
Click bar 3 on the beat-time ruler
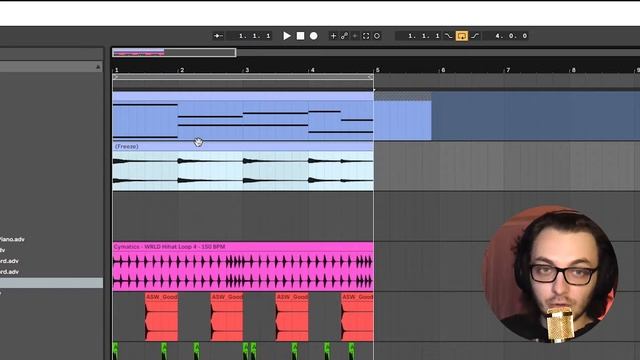247,70
